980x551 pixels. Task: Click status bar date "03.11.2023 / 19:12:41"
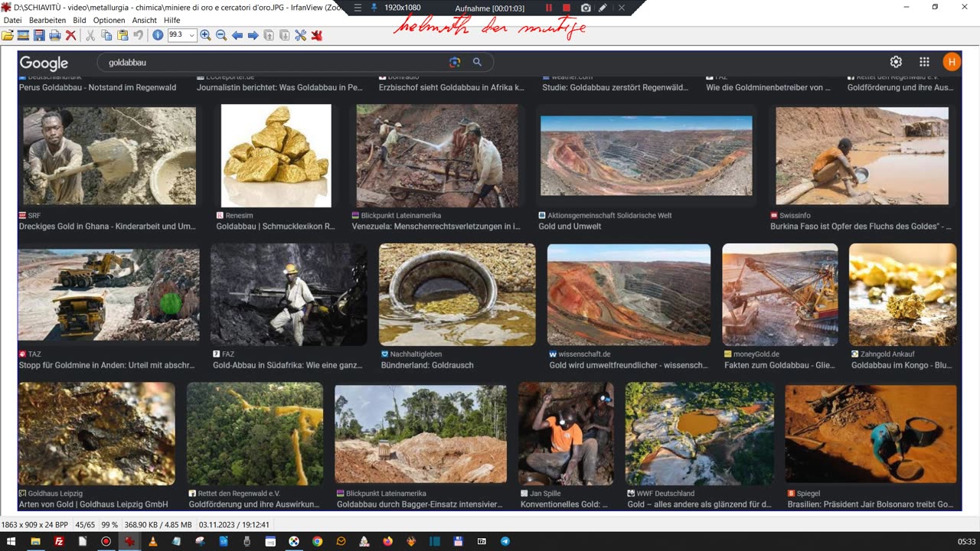(235, 524)
